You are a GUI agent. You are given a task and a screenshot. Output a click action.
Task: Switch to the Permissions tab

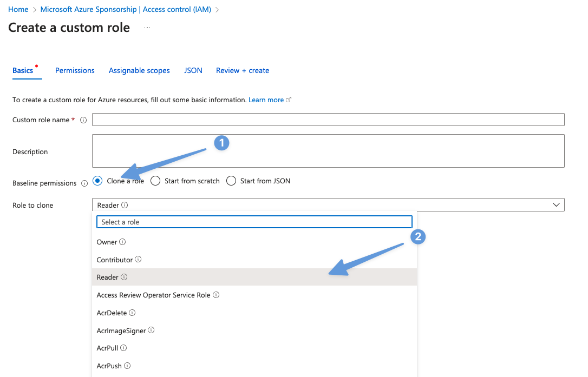(x=75, y=70)
